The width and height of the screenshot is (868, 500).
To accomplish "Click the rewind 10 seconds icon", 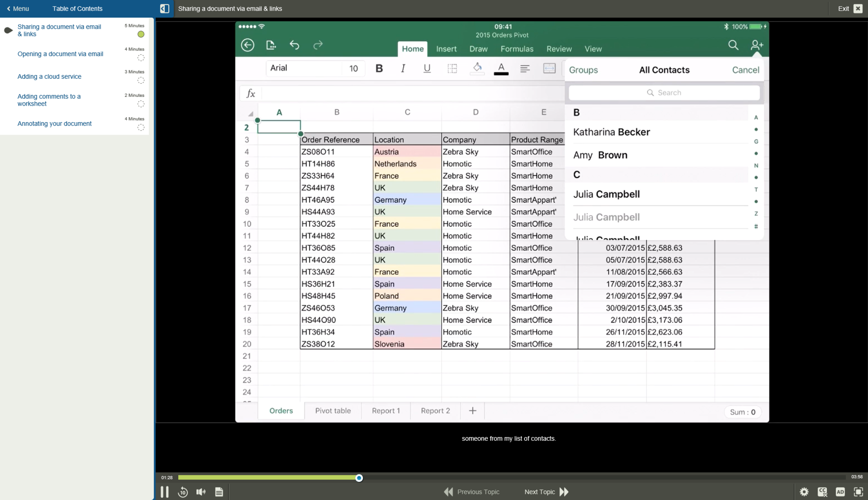I will tap(182, 492).
